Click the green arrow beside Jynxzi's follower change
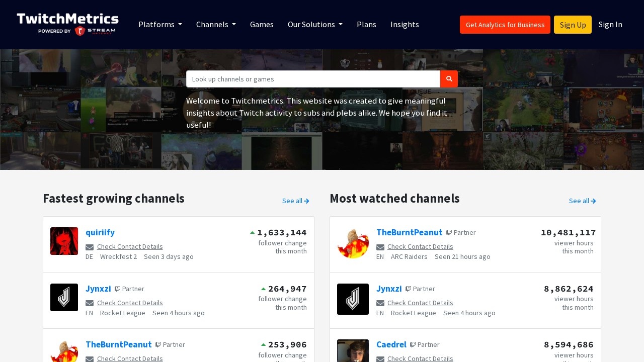 coord(263,289)
